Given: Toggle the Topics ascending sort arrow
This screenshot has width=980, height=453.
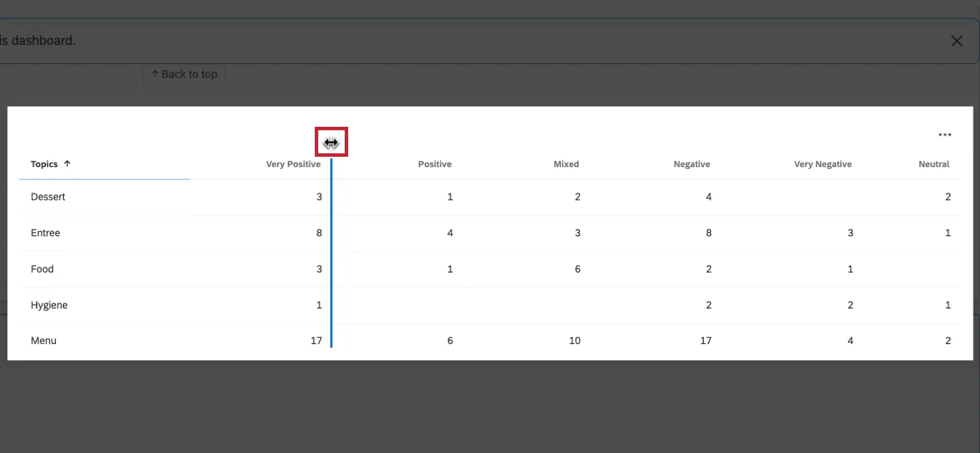Looking at the screenshot, I should pos(67,164).
